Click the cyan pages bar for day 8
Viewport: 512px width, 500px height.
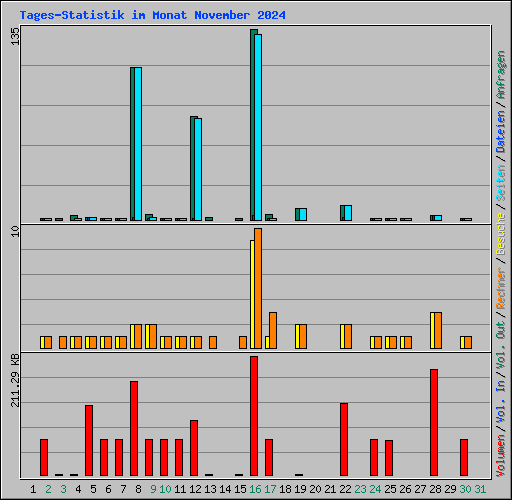138,144
